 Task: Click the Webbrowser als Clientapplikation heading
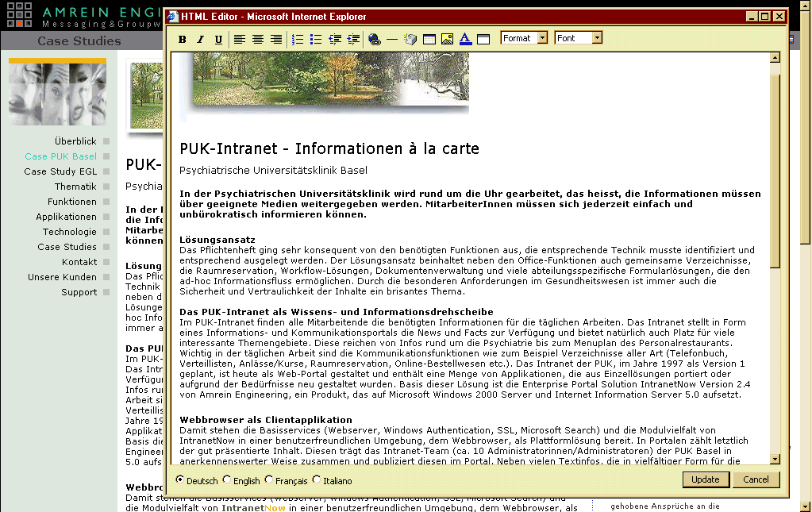pyautogui.click(x=266, y=420)
